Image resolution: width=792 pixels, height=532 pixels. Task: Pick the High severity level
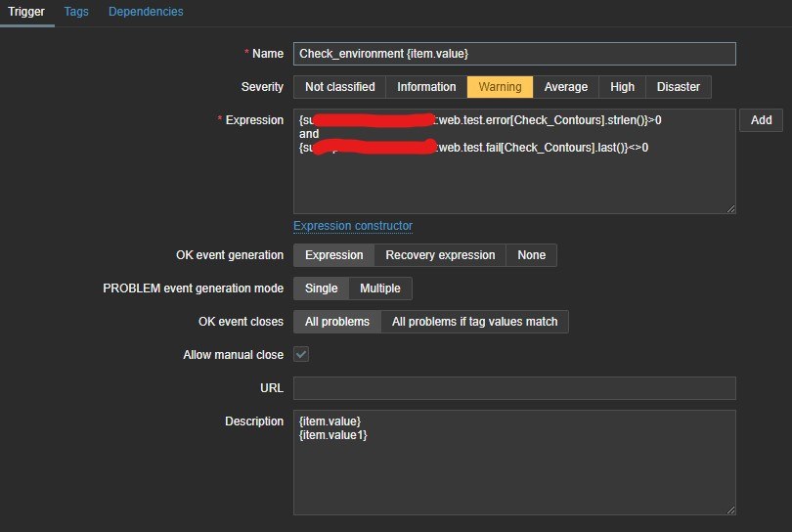tap(622, 87)
